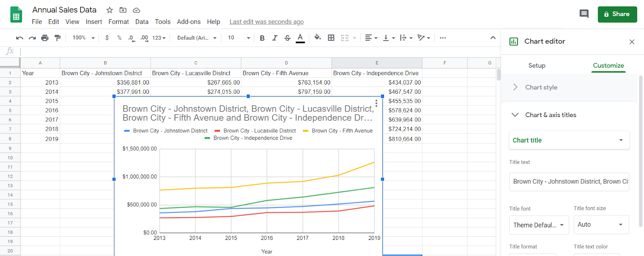
Task: Open the File menu
Action: tap(37, 22)
